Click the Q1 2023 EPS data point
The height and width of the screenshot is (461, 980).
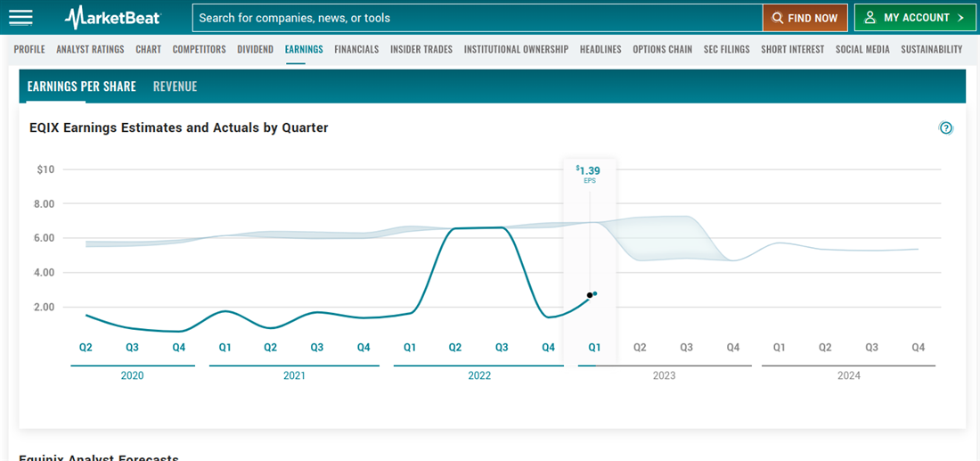click(x=591, y=294)
